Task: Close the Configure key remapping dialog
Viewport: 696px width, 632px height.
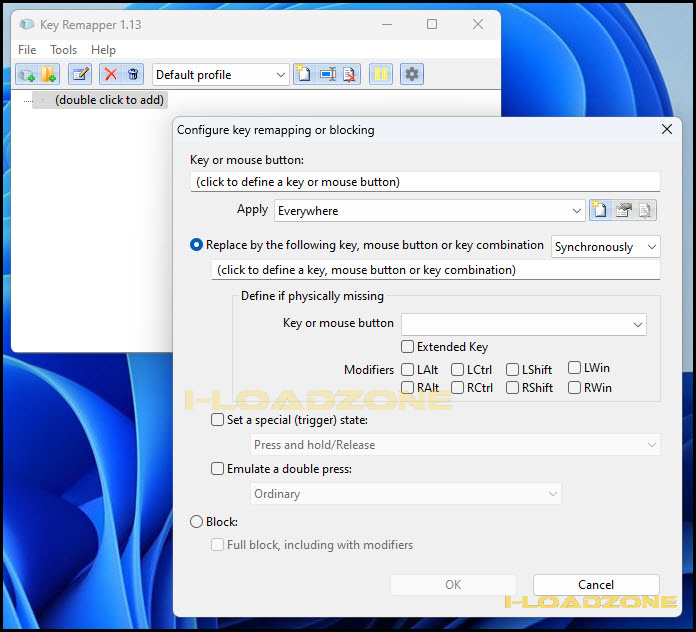Action: (667, 130)
